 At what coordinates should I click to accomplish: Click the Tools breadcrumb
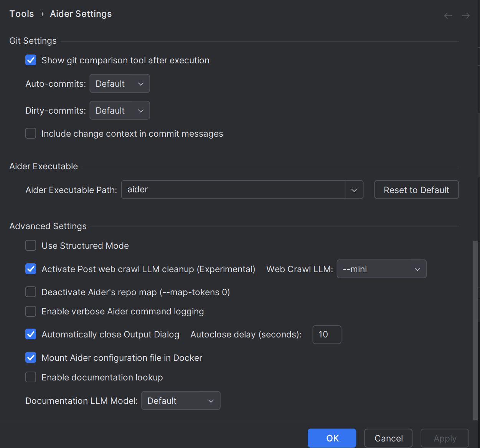[x=21, y=14]
